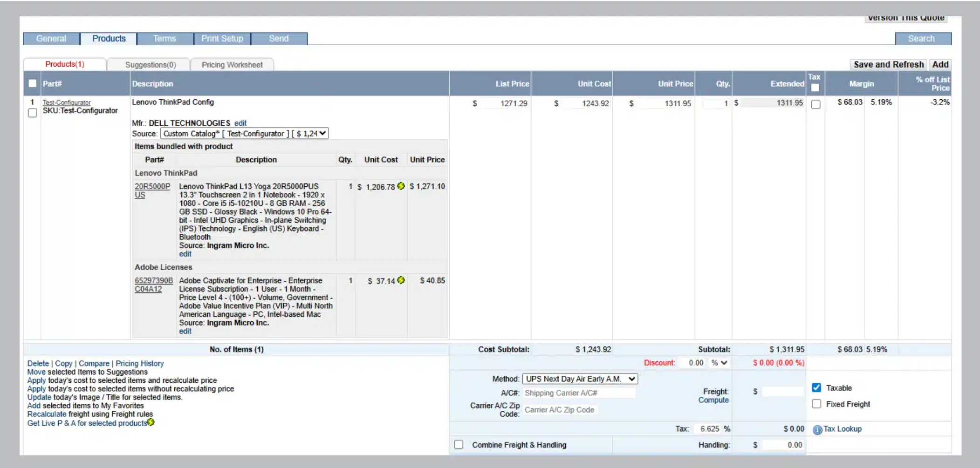Click the Qty field of row 1
The width and height of the screenshot is (980, 468).
pyautogui.click(x=716, y=103)
